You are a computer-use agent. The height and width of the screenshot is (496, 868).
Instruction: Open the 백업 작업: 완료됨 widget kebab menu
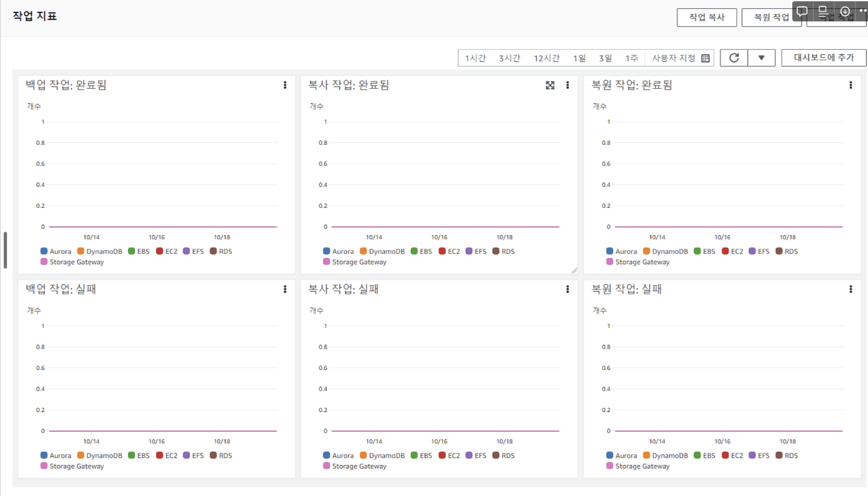pyautogui.click(x=285, y=85)
